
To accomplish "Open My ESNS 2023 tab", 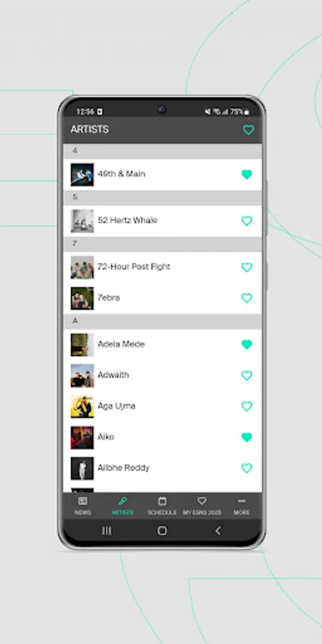I will point(202,506).
